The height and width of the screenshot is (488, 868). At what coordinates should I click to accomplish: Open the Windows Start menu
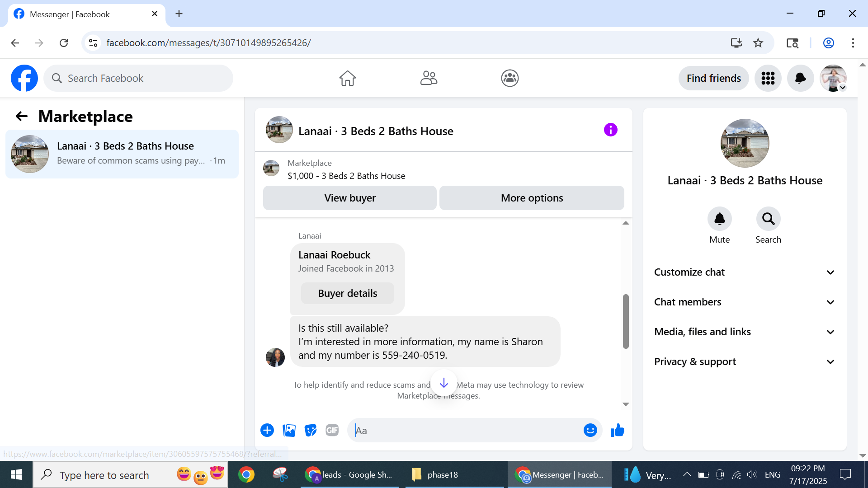point(16,474)
